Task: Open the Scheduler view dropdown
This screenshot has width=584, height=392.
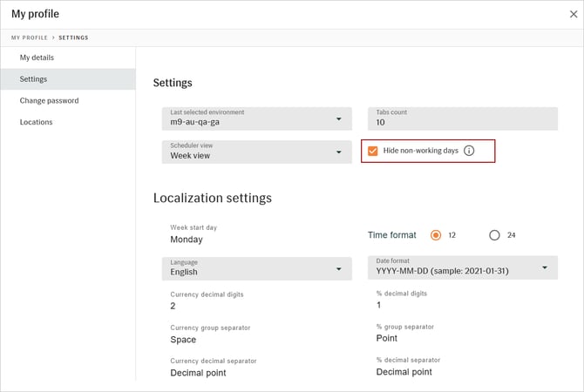Action: pyautogui.click(x=256, y=152)
